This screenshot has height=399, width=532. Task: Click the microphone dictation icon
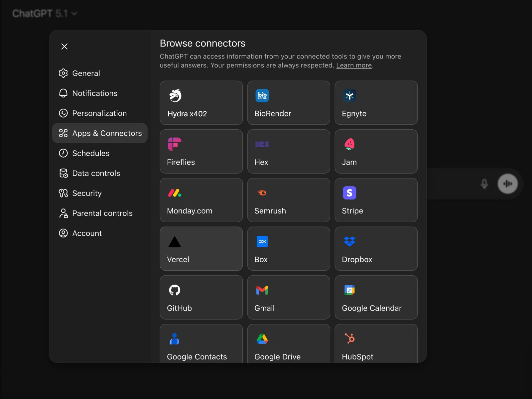tap(484, 184)
